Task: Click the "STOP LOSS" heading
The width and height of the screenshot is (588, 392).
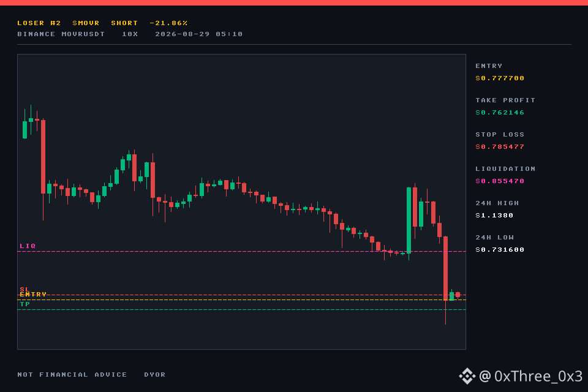Action: (500, 134)
